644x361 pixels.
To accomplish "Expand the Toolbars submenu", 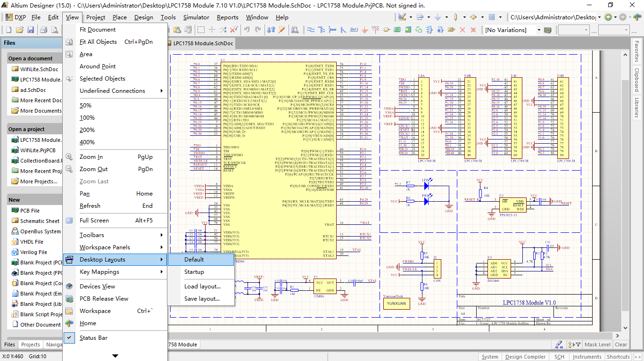I will [x=115, y=235].
